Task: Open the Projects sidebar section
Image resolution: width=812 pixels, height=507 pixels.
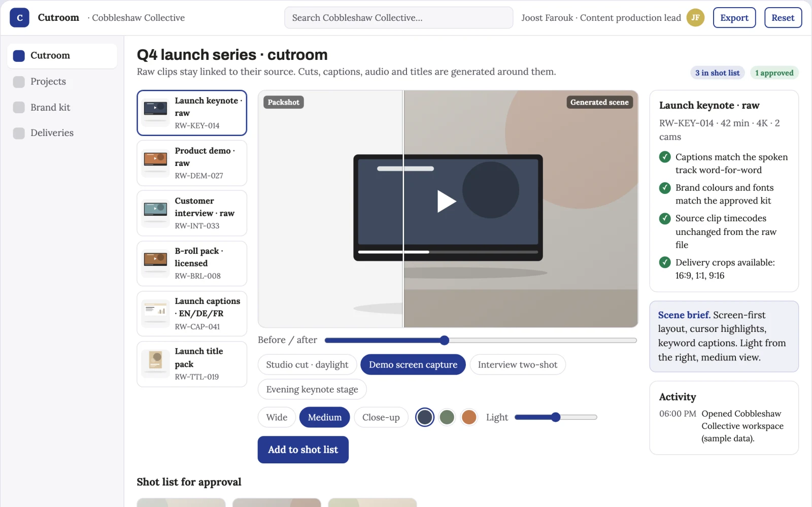Action: pyautogui.click(x=62, y=82)
